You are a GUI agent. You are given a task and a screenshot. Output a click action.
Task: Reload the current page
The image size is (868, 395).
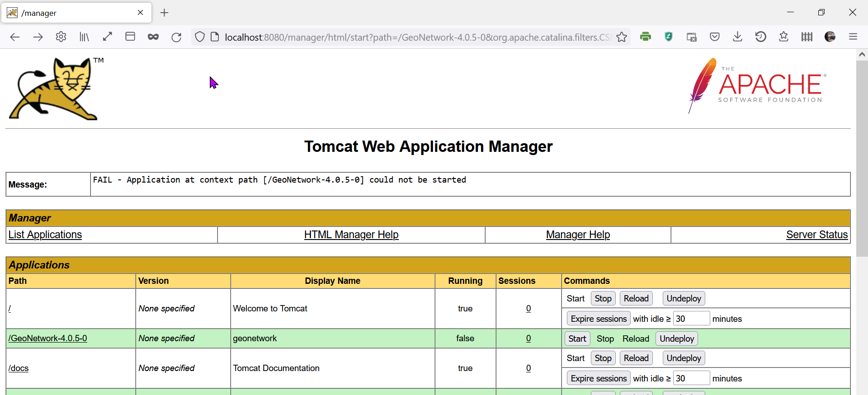click(176, 37)
